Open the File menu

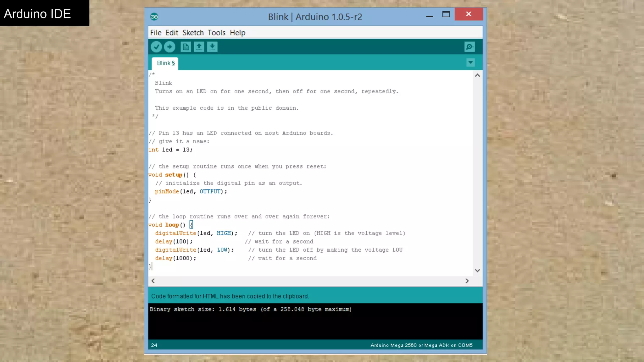(x=156, y=33)
